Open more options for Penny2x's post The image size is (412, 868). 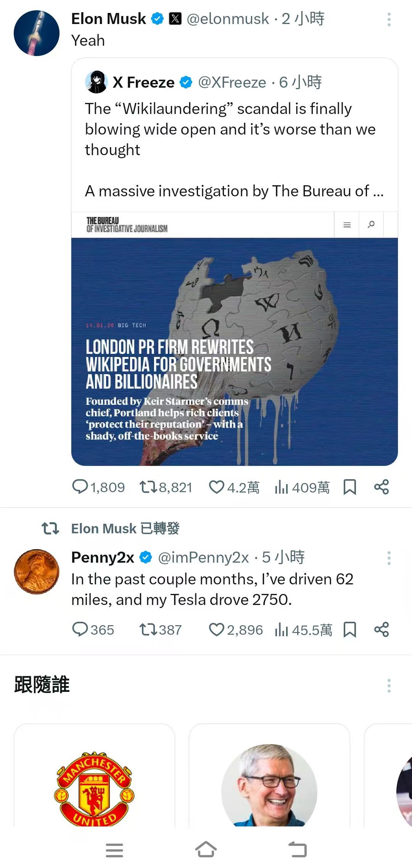click(389, 558)
